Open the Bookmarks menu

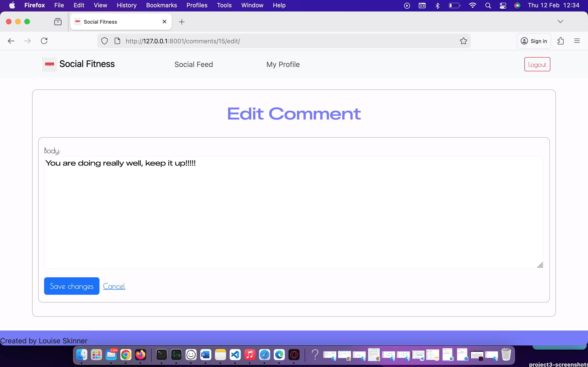click(x=161, y=5)
